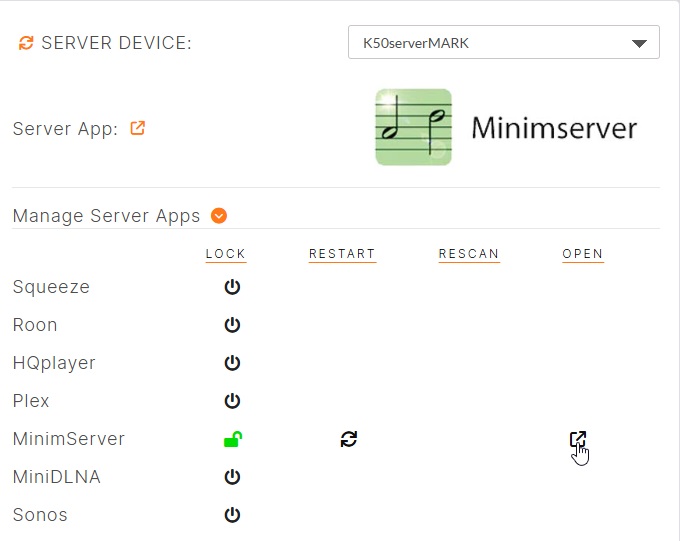Toggle the Sonos power icon
The height and width of the screenshot is (541, 680).
[x=232, y=515]
